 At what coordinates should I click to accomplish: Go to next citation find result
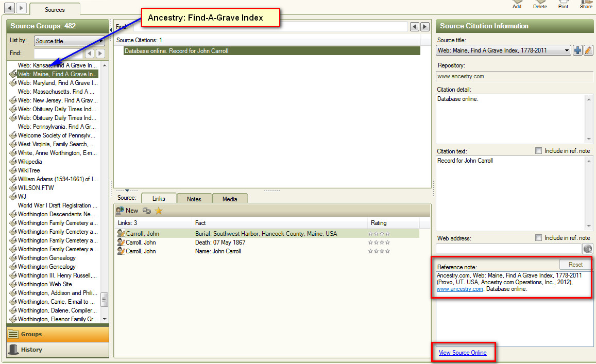coord(425,27)
